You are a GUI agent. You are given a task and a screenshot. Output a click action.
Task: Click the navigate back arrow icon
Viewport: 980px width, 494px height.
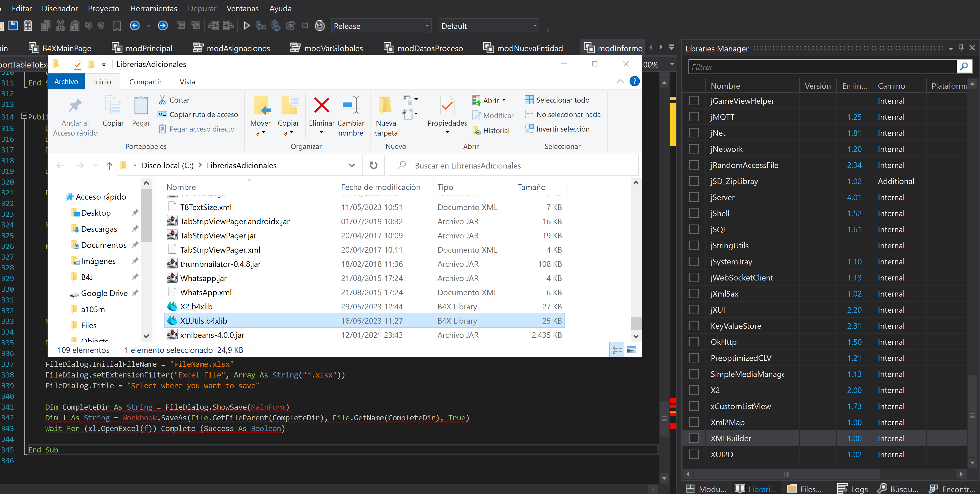pyautogui.click(x=135, y=25)
